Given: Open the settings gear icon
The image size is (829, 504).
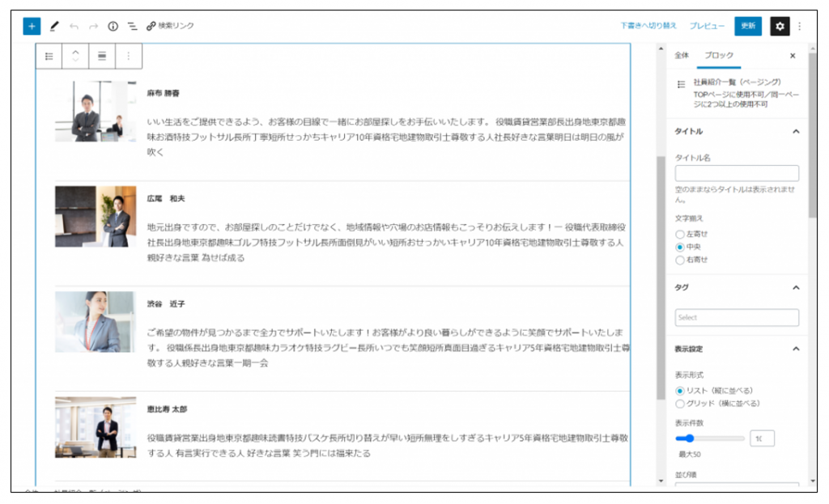Looking at the screenshot, I should (x=780, y=26).
